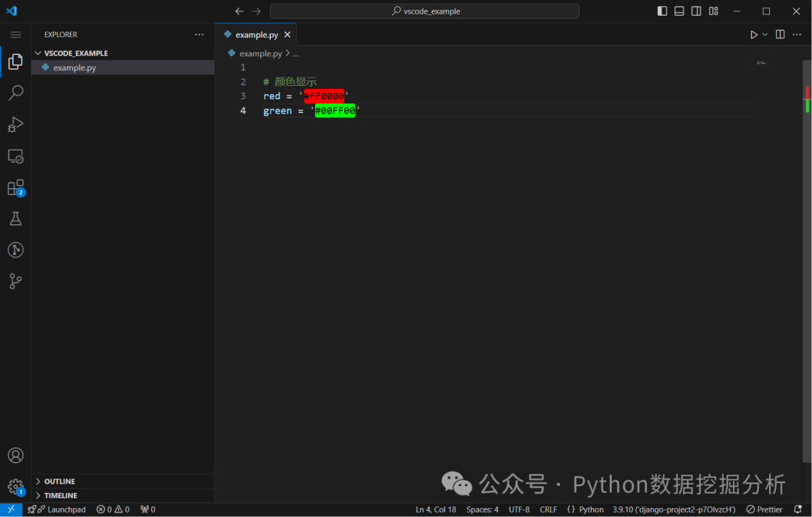This screenshot has width=812, height=517.
Task: Collapse the VSCODE_EXAMPLE folder section
Action: 123,53
